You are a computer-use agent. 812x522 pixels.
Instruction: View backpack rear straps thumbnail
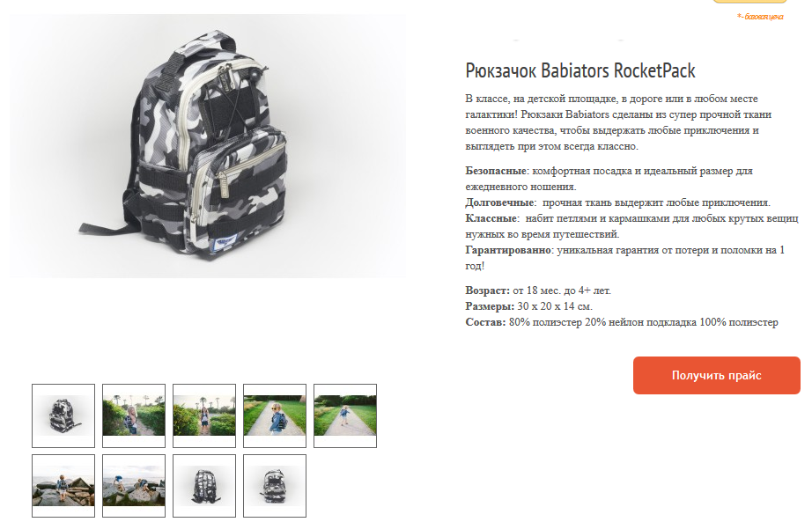click(x=204, y=486)
